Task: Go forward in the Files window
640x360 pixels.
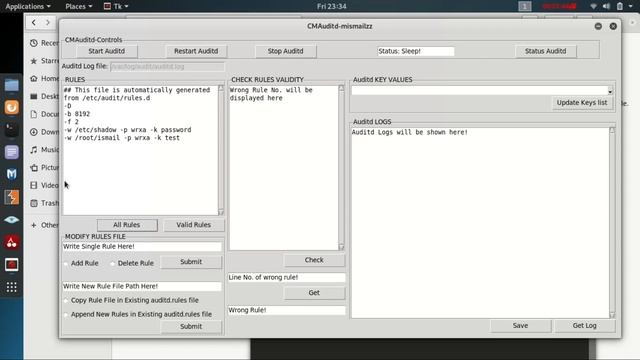Action: pyautogui.click(x=48, y=22)
